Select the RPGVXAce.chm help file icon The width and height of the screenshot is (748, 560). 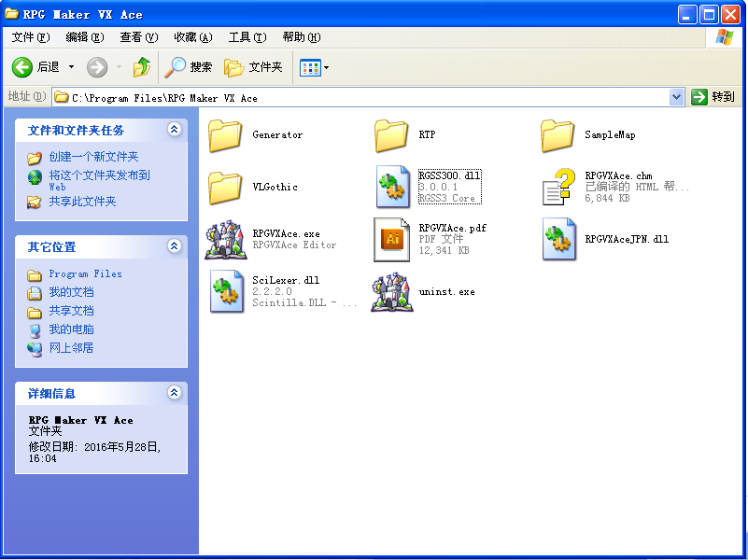[559, 187]
